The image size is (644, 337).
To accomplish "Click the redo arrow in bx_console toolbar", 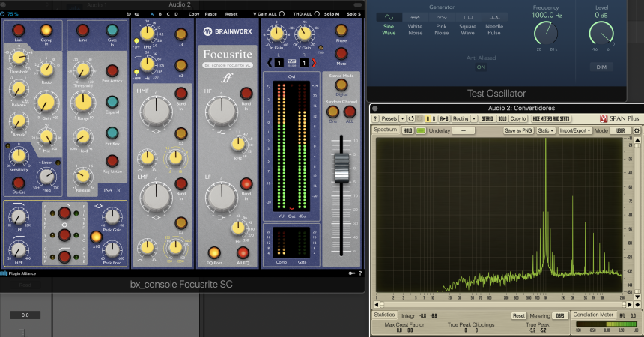I will 136,14.
